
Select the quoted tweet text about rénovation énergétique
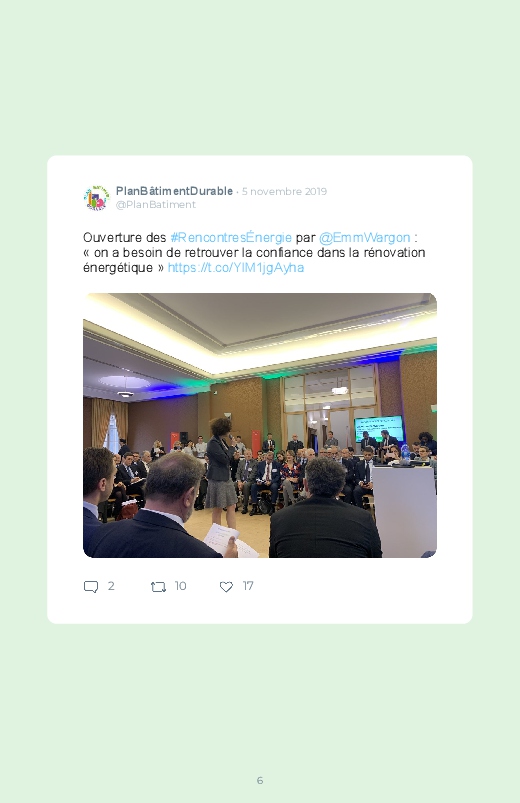254,260
